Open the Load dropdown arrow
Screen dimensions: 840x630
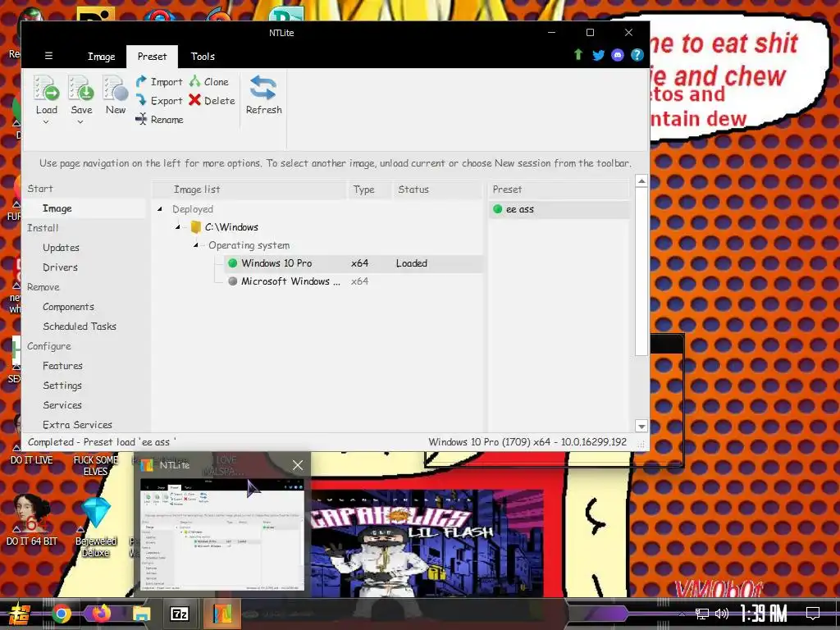tap(46, 122)
